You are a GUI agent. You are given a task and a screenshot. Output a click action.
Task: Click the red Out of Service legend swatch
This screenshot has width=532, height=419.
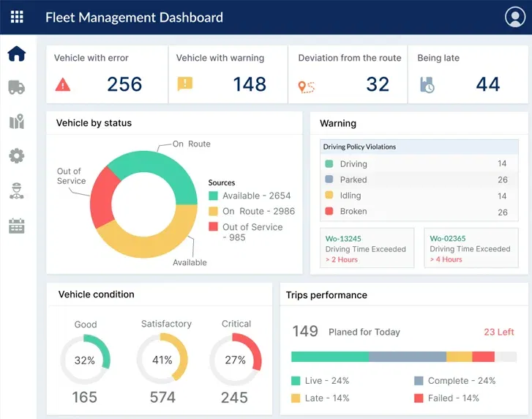(x=213, y=227)
